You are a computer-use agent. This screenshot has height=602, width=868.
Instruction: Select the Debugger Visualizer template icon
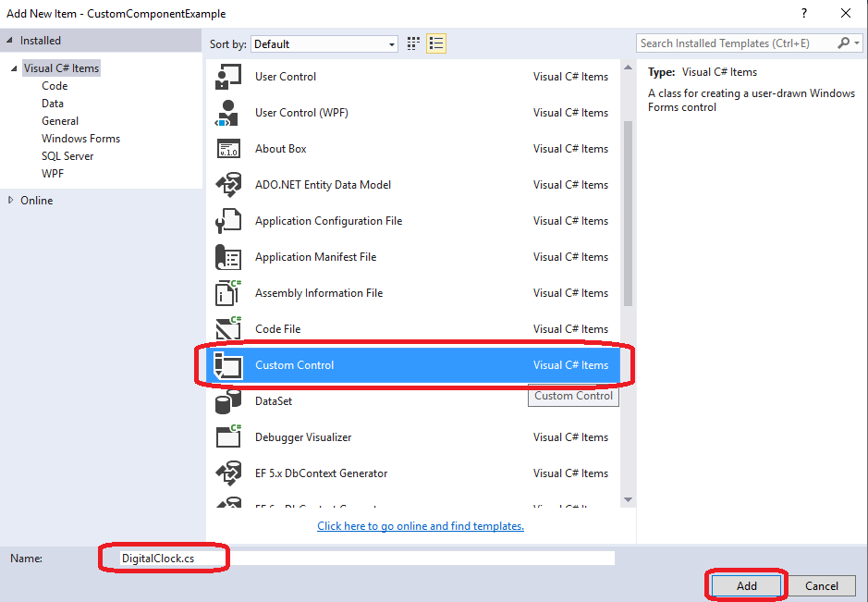tap(228, 437)
